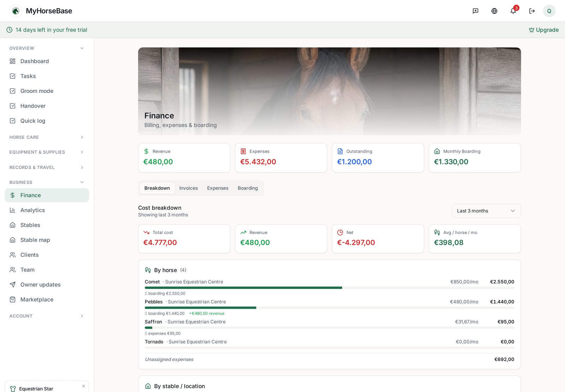Click the Outstanding €1.200,00 amount
Image resolution: width=565 pixels, height=392 pixels.
[355, 162]
